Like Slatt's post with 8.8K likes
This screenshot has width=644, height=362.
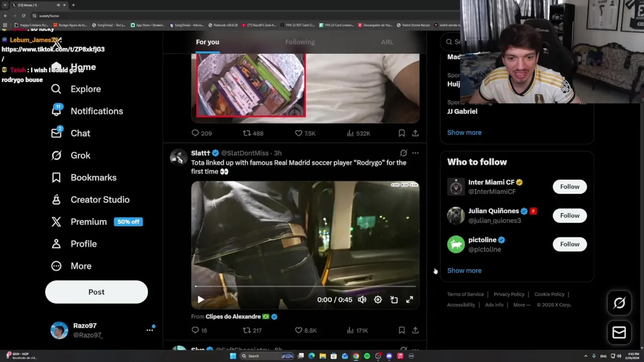pos(305,330)
